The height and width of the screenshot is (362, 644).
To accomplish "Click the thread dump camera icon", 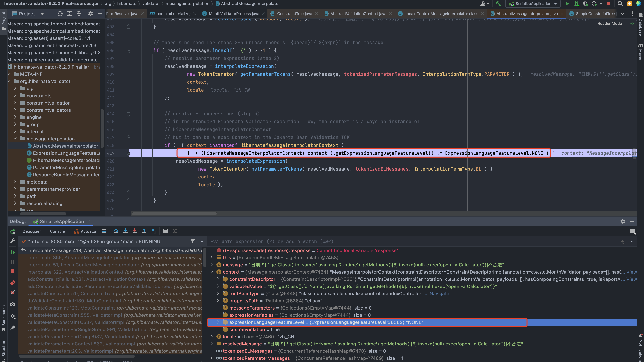I will click(x=13, y=304).
